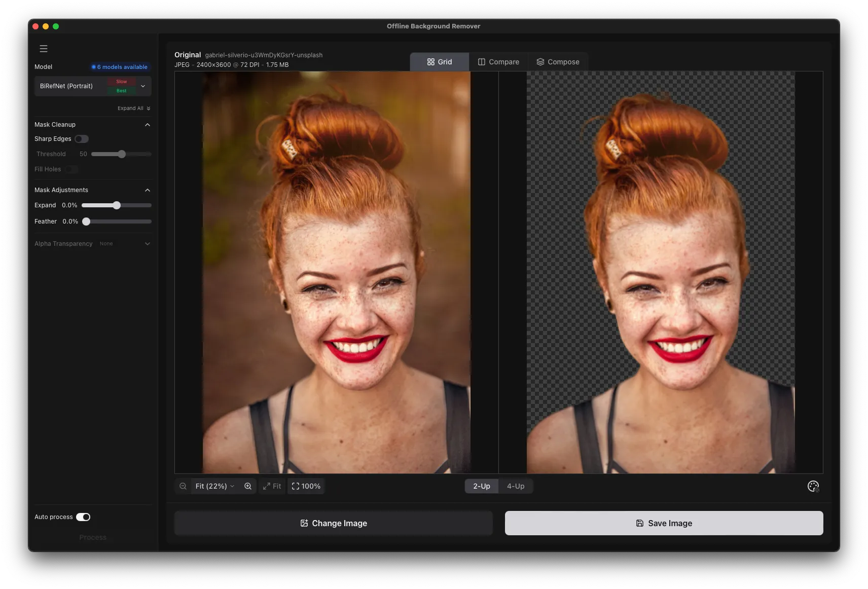Click Expand All in the sidebar
Viewport: 868px width, 589px height.
(x=133, y=108)
